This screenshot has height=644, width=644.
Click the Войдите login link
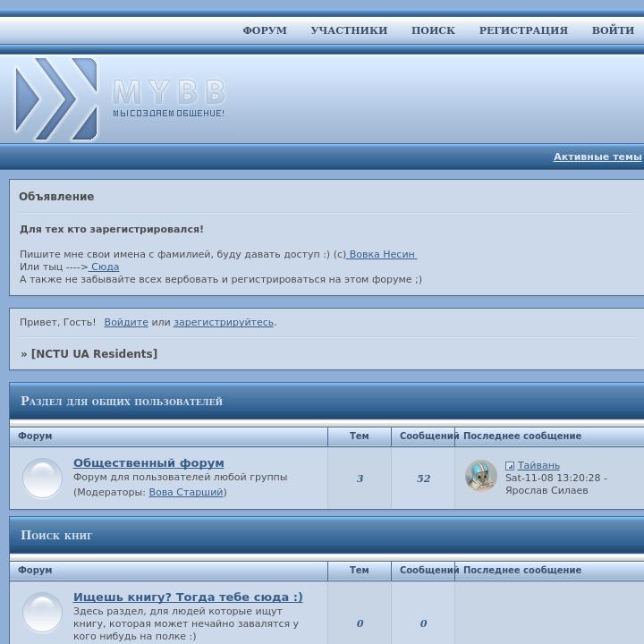click(x=126, y=322)
